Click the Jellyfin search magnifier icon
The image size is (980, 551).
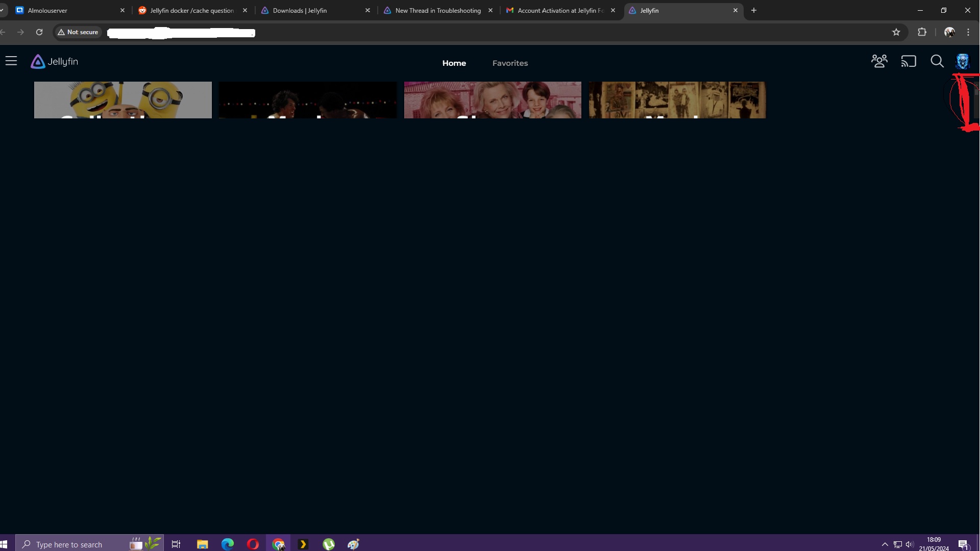(x=937, y=61)
